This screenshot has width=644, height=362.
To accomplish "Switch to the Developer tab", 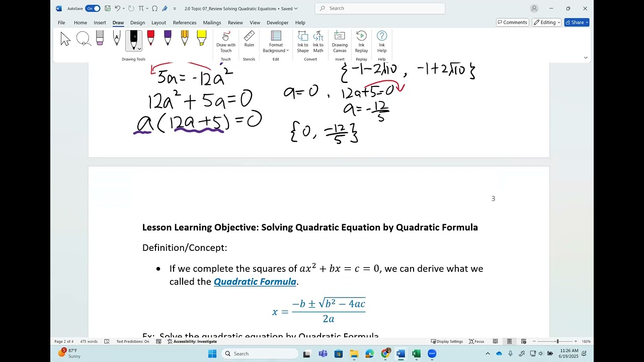I will tap(278, 23).
